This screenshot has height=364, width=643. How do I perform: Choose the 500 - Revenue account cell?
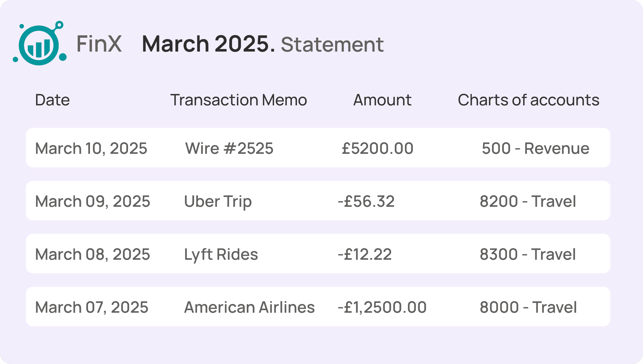coord(536,148)
